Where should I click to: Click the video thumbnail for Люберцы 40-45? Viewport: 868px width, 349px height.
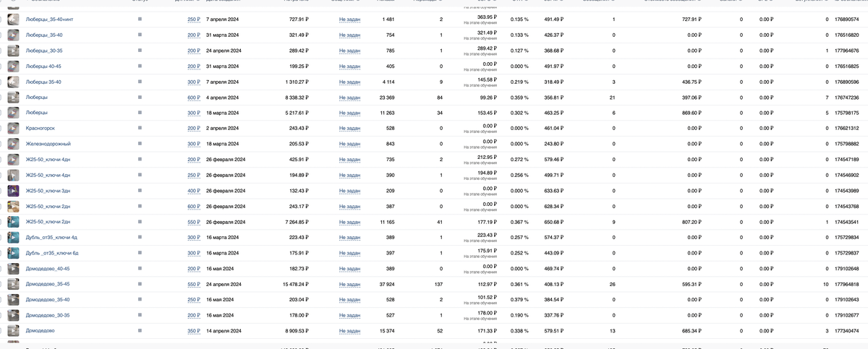pos(13,66)
